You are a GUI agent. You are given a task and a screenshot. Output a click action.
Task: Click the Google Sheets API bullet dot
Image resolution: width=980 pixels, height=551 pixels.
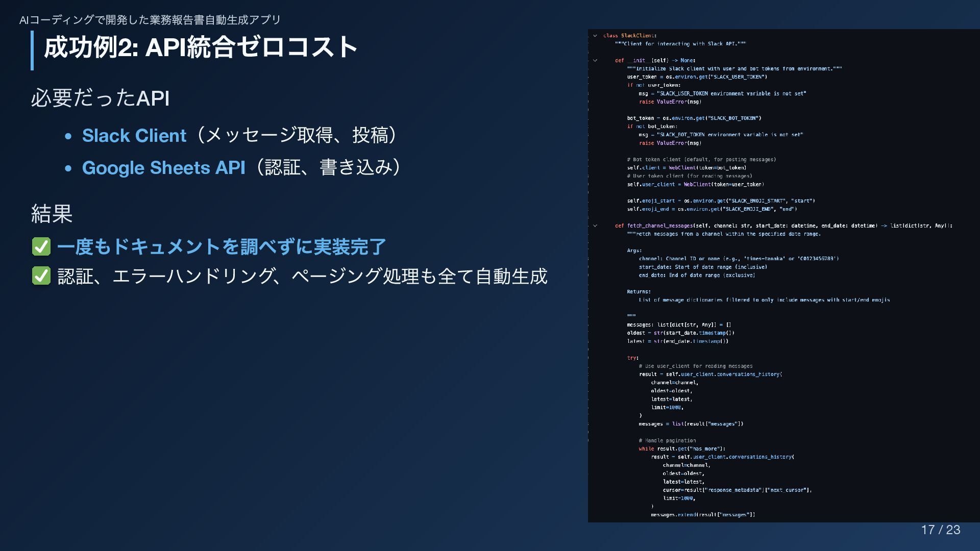[68, 168]
